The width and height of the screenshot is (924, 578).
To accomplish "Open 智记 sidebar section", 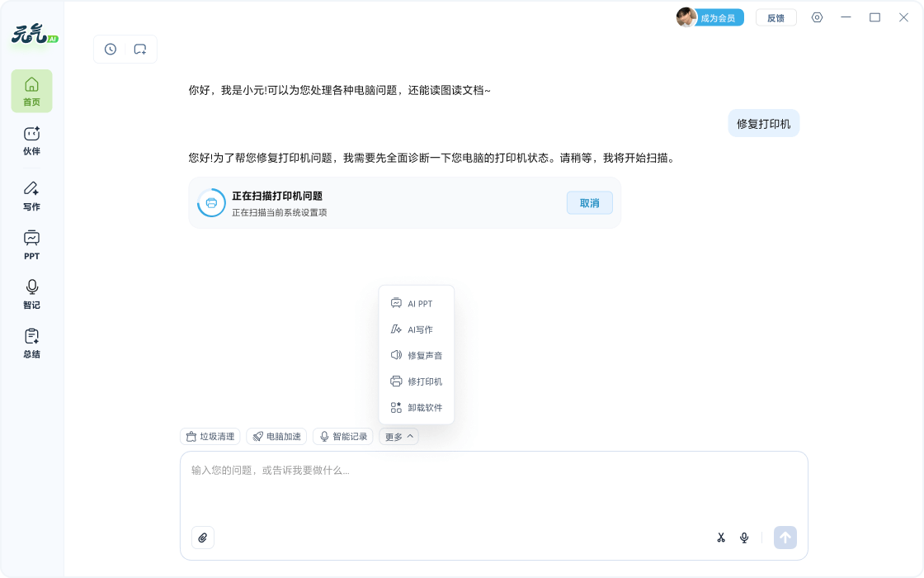I will click(31, 294).
